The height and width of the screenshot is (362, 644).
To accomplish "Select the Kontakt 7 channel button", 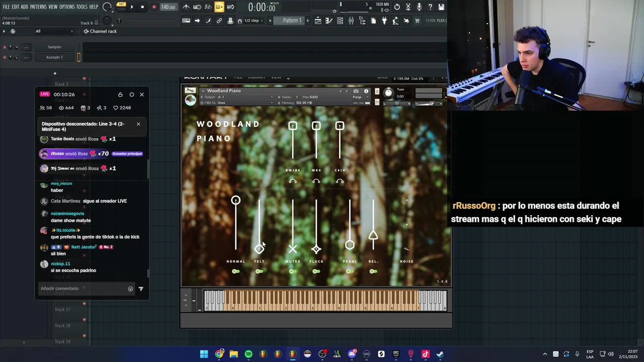I will (54, 57).
